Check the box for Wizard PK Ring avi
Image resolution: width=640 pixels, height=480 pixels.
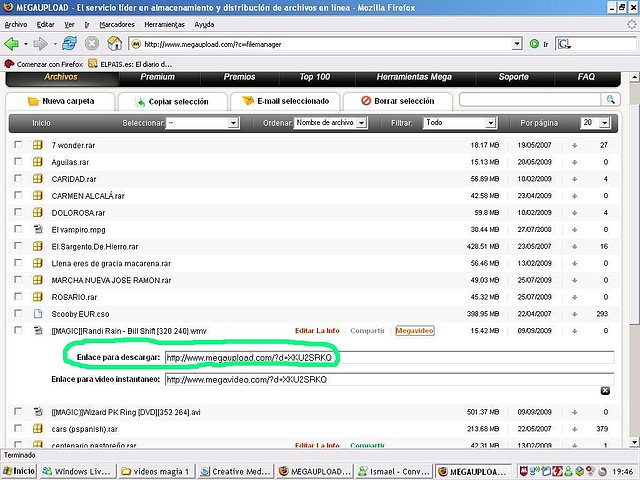(18, 411)
